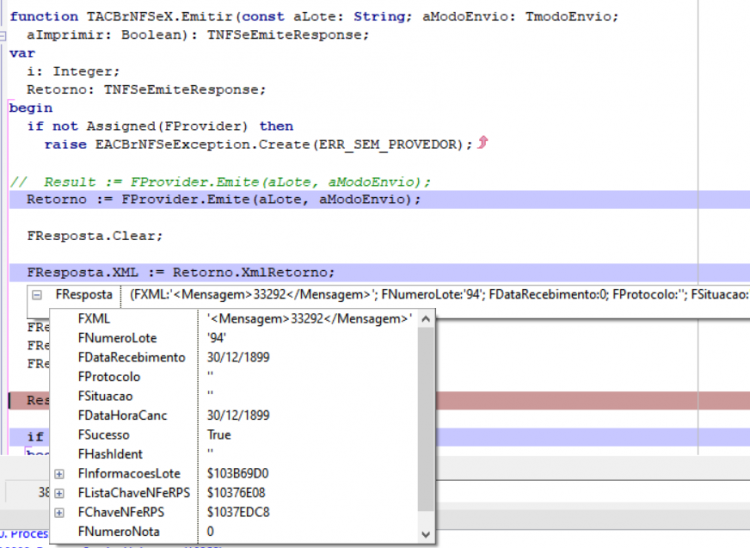Click the scroll down arrow in the inspector popup
Viewport: 750px width, 548px height.
point(426,534)
